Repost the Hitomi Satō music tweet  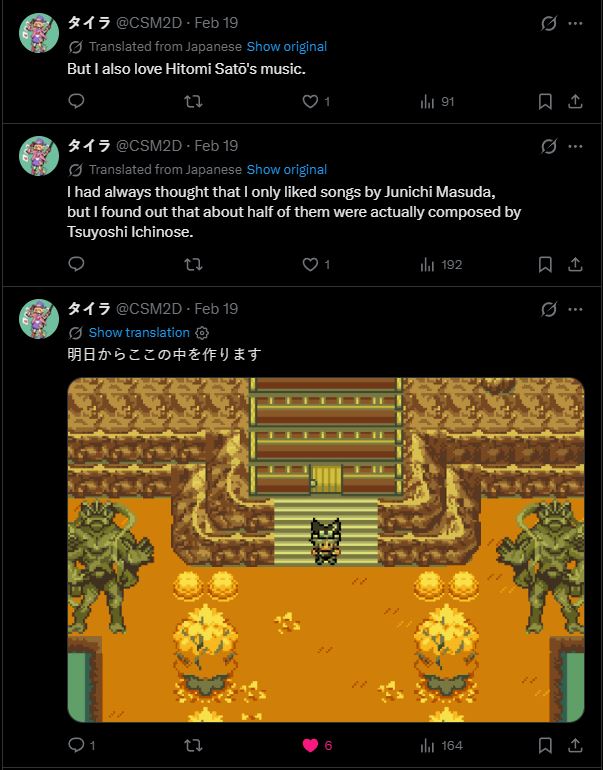coord(193,101)
